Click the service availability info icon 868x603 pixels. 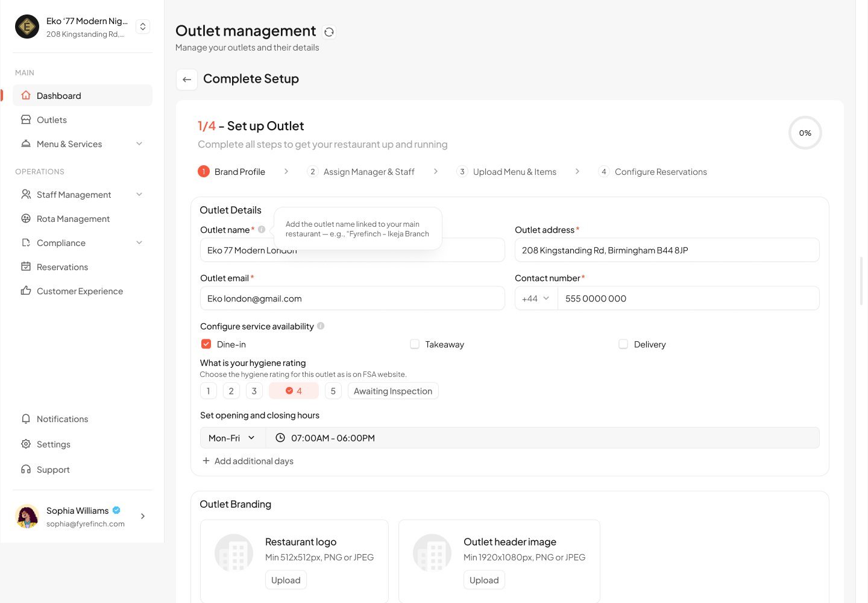(321, 326)
